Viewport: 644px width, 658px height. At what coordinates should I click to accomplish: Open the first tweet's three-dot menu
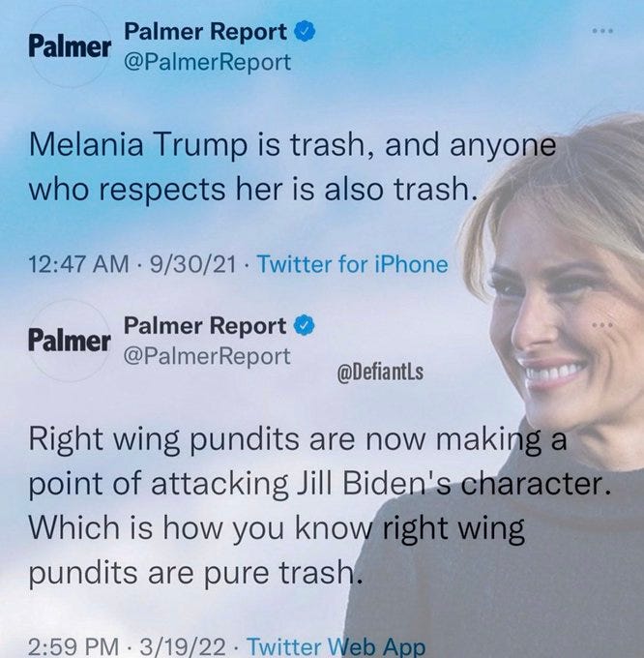click(x=603, y=31)
